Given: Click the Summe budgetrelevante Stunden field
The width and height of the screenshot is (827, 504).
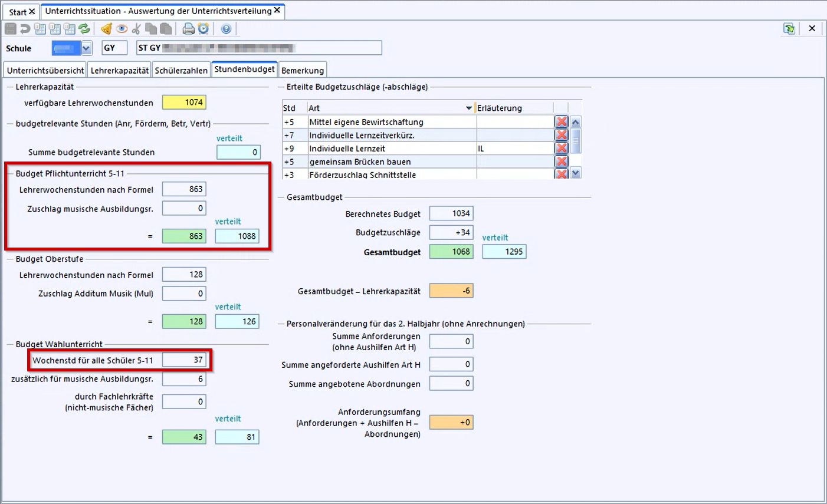Looking at the screenshot, I should tap(238, 152).
